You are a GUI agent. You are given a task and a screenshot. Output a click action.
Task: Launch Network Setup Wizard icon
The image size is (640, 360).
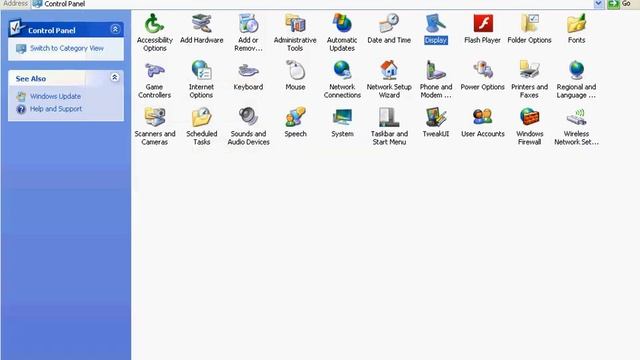tap(389, 70)
